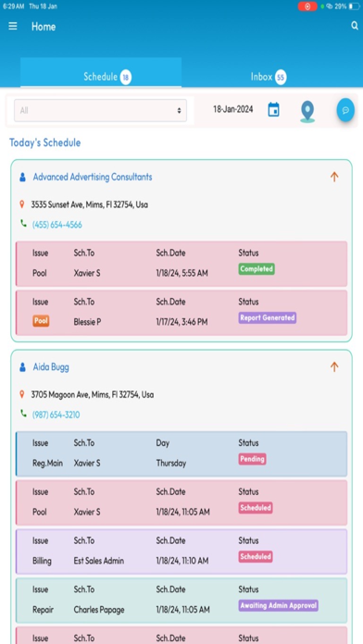The width and height of the screenshot is (363, 644).
Task: Collapse Advanced Advertising Consultants card arrow
Action: coord(334,177)
